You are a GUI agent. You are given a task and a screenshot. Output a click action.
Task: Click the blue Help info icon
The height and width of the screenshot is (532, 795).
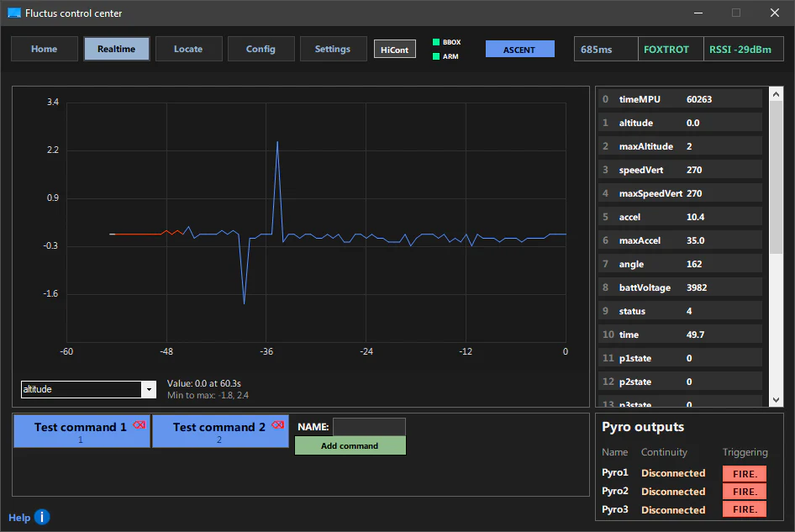(42, 517)
